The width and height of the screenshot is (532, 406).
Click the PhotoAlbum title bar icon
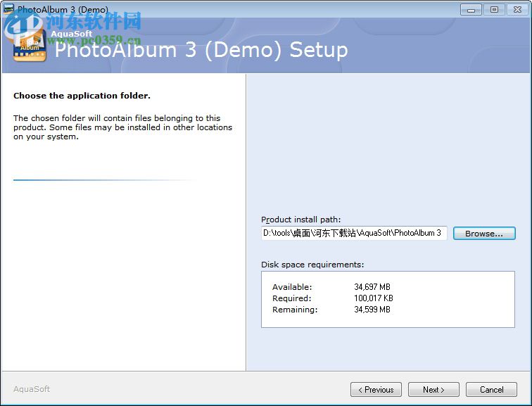pyautogui.click(x=8, y=9)
